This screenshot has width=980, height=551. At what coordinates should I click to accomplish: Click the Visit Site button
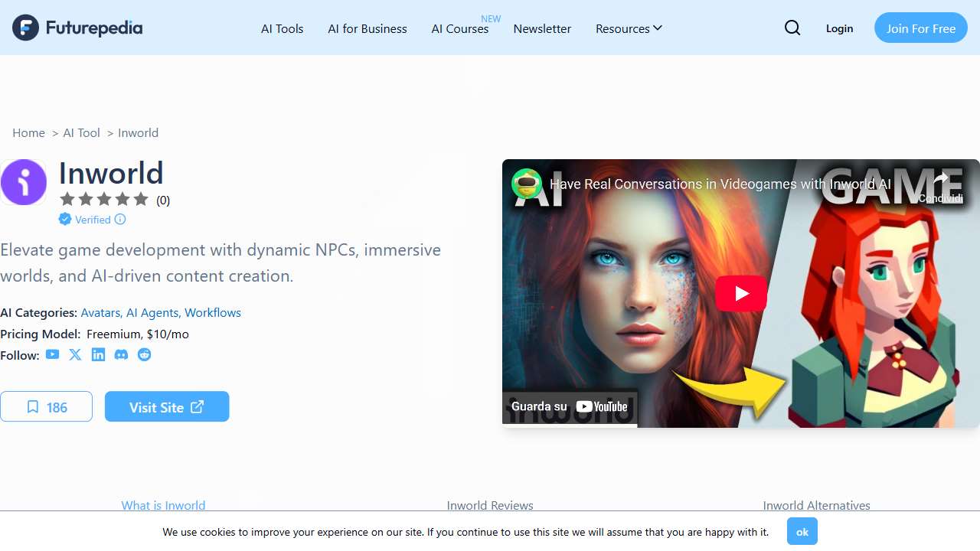click(x=167, y=407)
